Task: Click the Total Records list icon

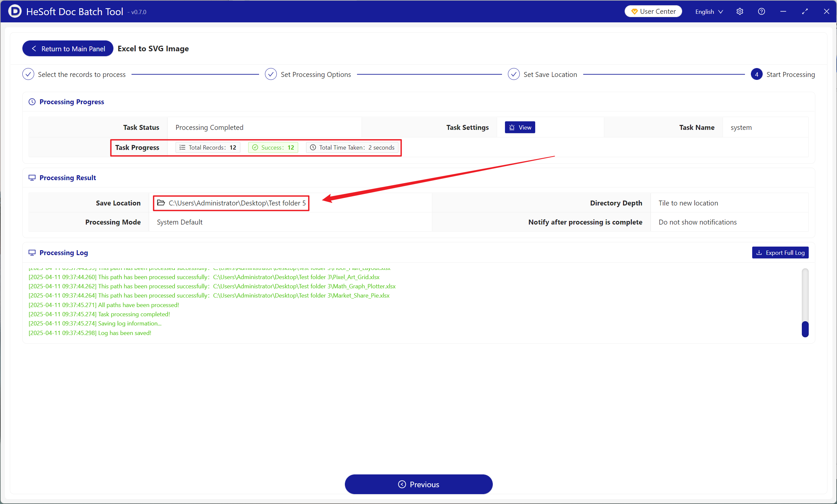Action: tap(182, 147)
